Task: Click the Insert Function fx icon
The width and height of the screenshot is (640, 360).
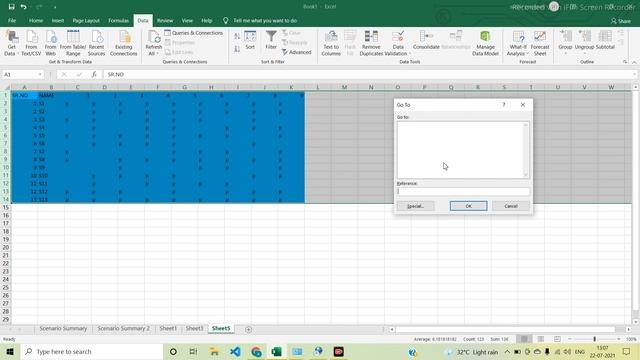Action: point(94,74)
